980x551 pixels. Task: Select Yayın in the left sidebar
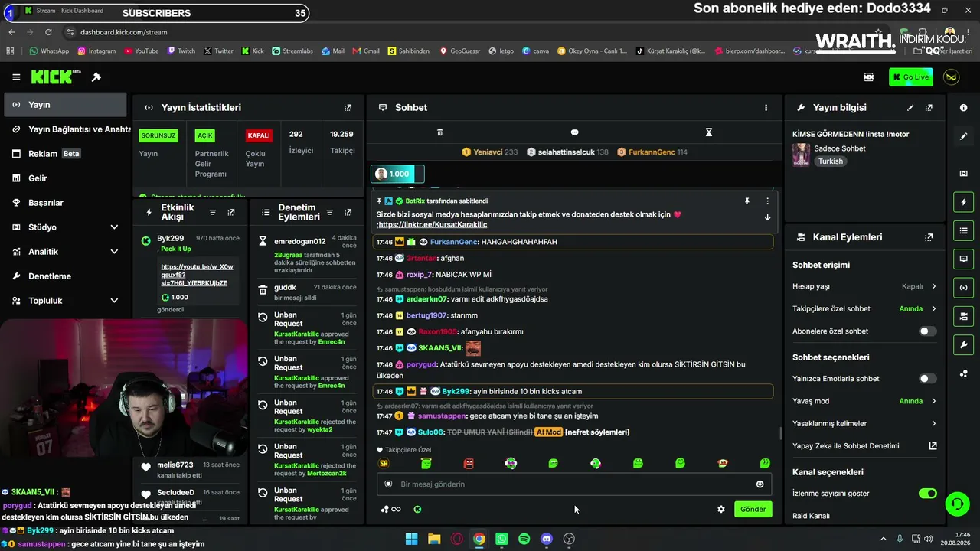point(64,105)
